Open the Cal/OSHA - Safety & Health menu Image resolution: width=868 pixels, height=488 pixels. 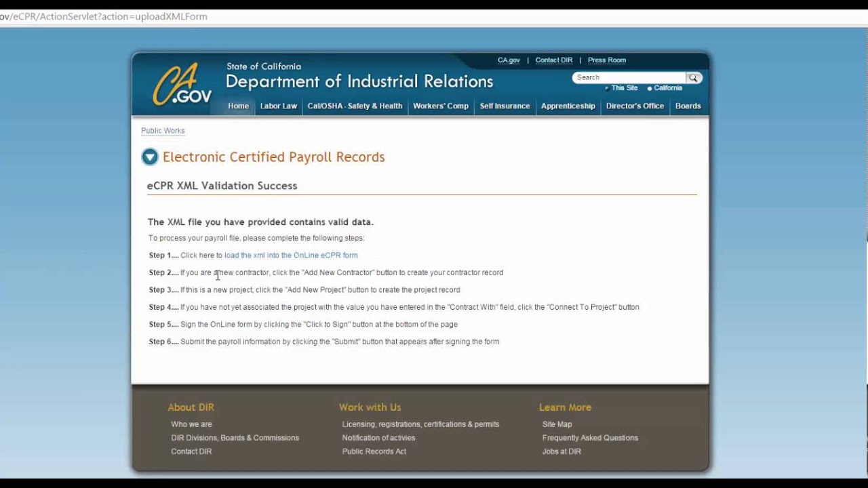tap(355, 106)
